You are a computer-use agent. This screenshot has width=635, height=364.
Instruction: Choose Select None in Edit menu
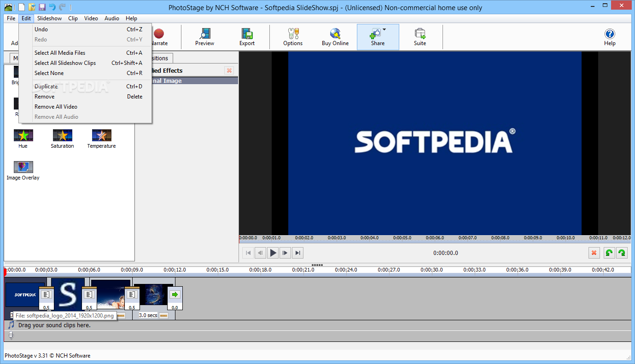pos(85,73)
